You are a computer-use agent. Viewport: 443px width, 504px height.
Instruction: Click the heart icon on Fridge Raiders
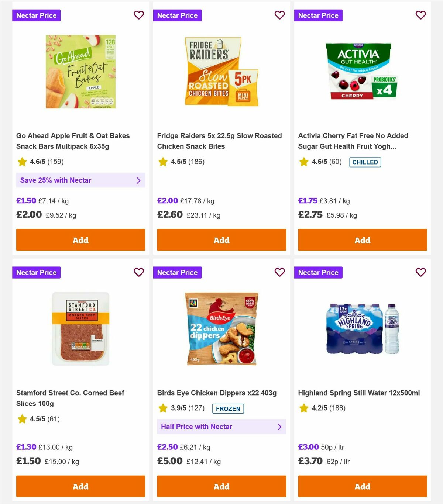[280, 15]
